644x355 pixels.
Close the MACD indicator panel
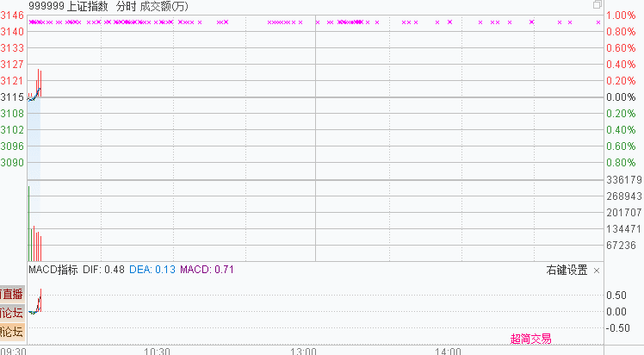click(597, 271)
